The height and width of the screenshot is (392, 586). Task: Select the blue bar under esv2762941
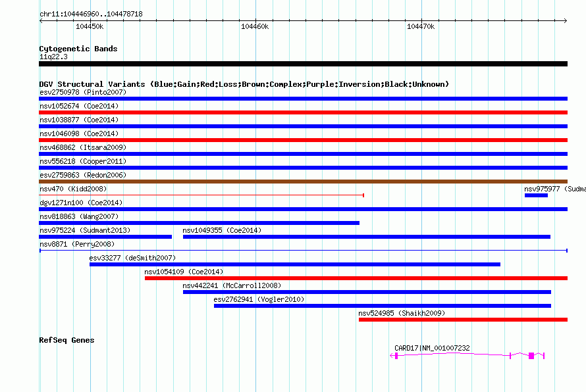click(x=383, y=306)
